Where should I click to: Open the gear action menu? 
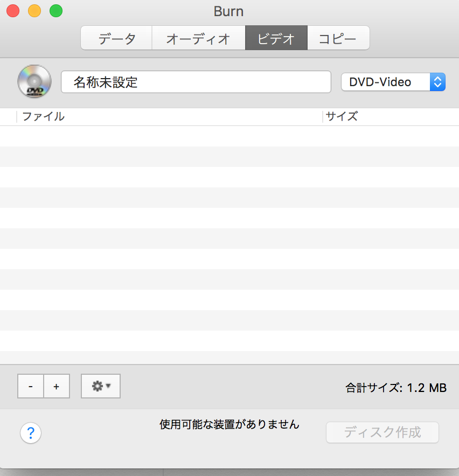coord(101,386)
